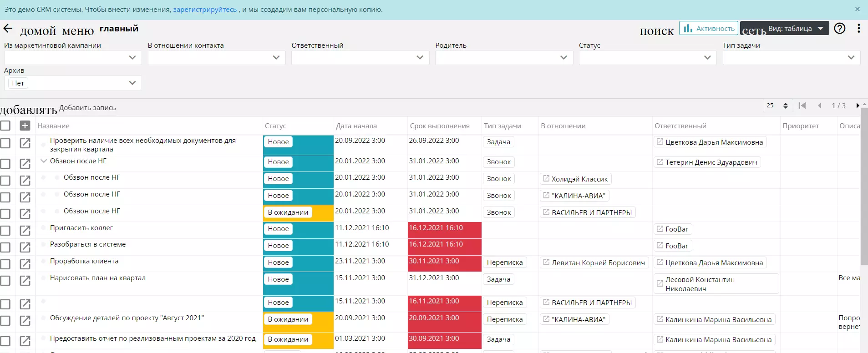Open edit icon for 'Проработка клиента' row
The image size is (868, 353).
pyautogui.click(x=25, y=264)
